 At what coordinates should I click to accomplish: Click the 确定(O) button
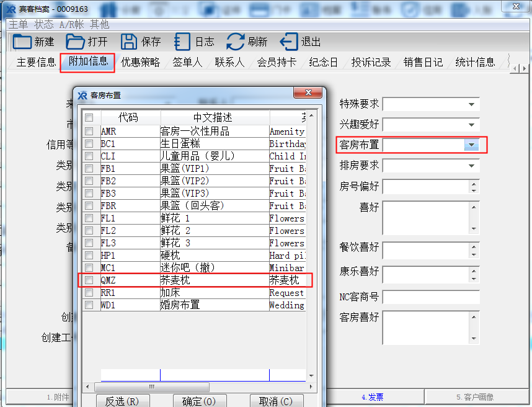199,401
